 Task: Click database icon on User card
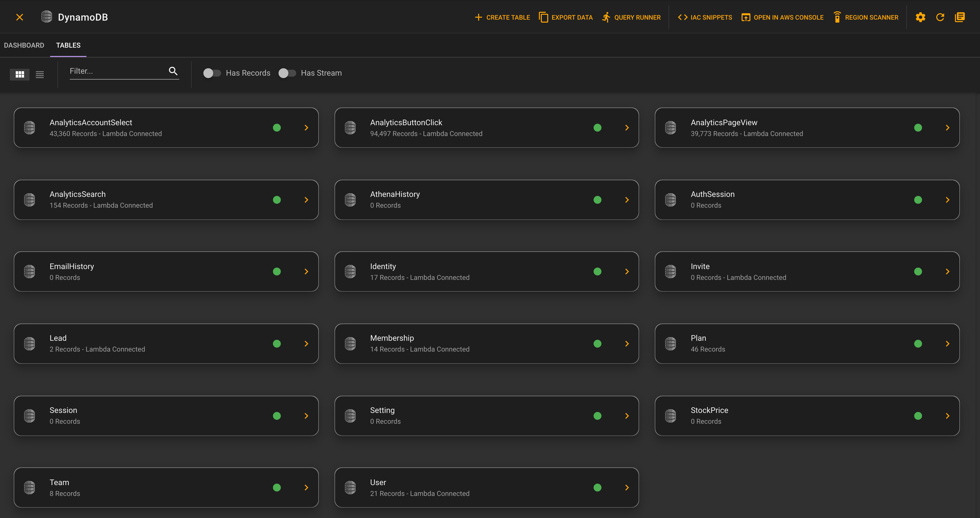pyautogui.click(x=350, y=488)
